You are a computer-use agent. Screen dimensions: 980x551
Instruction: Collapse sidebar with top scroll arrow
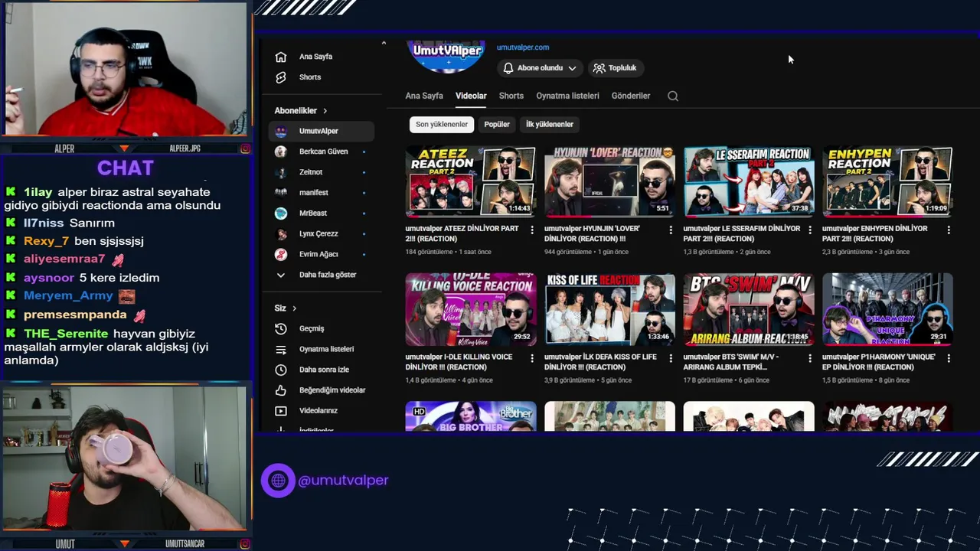pos(384,44)
